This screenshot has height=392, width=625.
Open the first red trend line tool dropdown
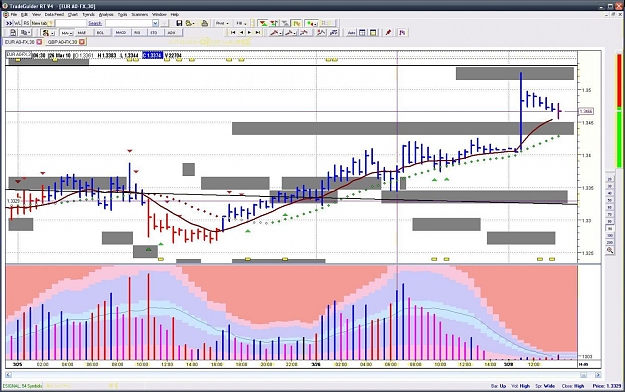(275, 33)
